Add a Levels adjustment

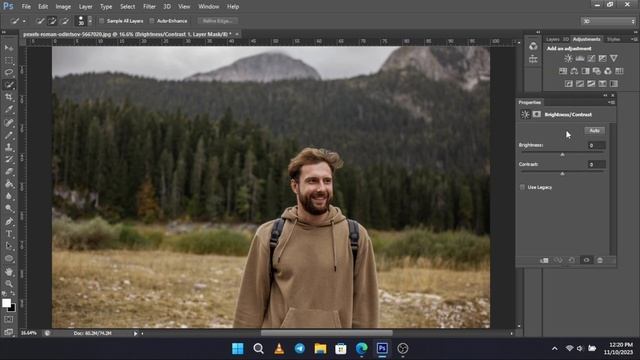(x=580, y=59)
